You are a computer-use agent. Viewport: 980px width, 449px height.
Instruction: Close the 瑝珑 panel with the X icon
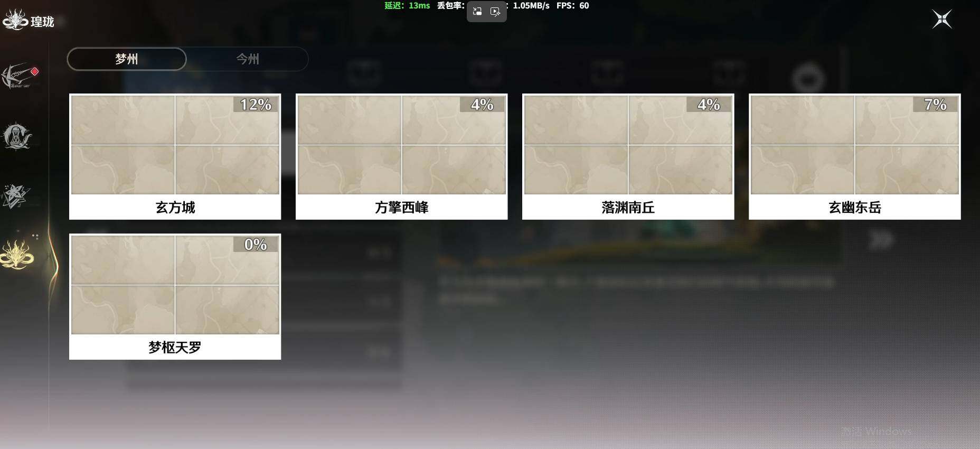pos(942,20)
